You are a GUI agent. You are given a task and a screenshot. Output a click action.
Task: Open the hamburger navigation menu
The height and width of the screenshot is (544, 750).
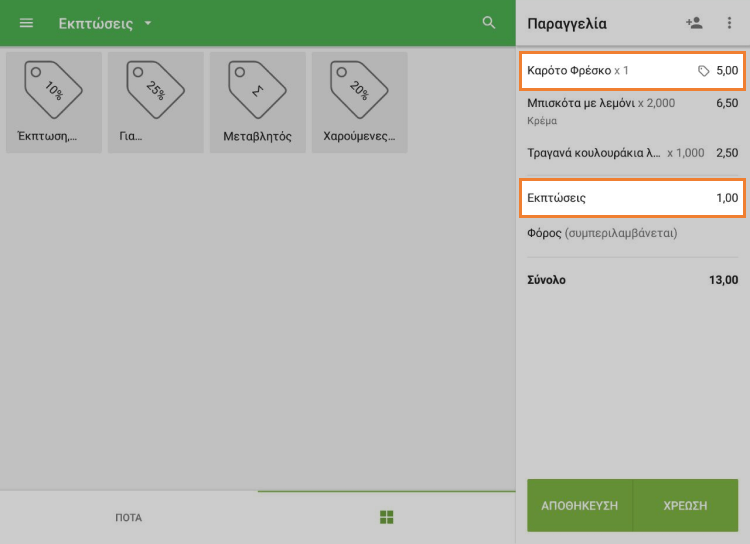coord(27,23)
